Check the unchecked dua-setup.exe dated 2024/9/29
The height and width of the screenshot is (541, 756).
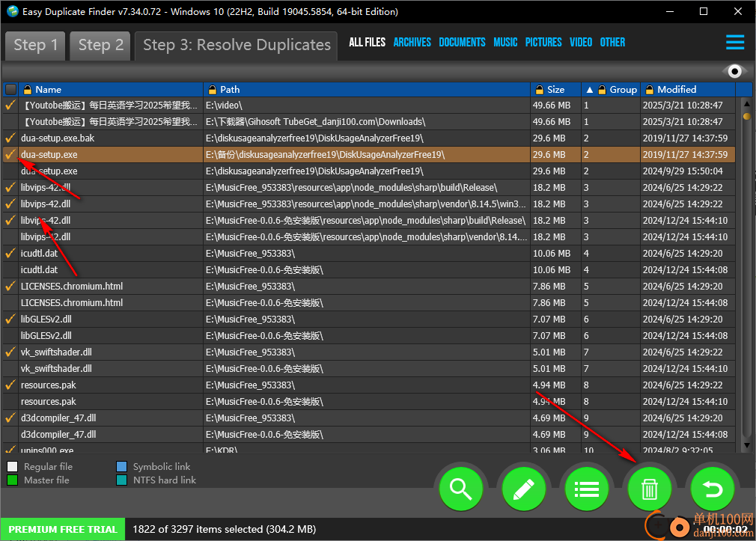coord(10,171)
